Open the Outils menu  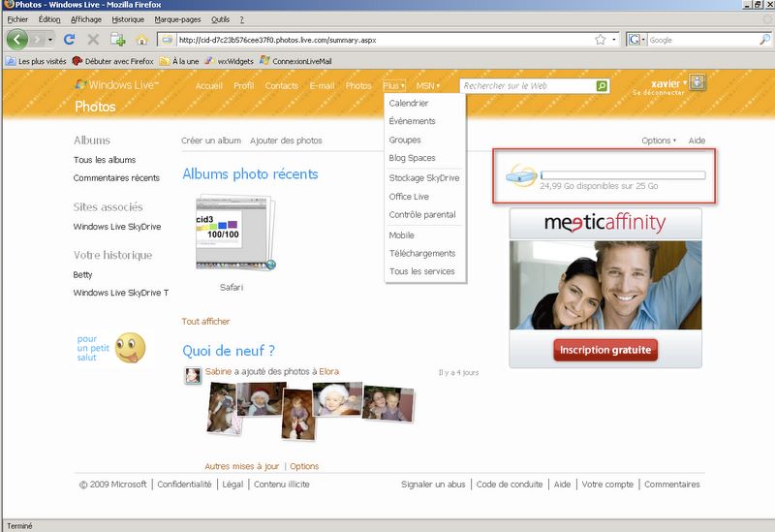[221, 19]
